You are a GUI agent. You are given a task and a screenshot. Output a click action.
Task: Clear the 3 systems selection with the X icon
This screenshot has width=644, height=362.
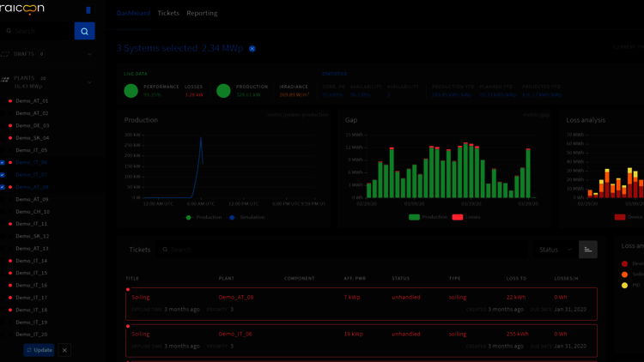pyautogui.click(x=252, y=49)
